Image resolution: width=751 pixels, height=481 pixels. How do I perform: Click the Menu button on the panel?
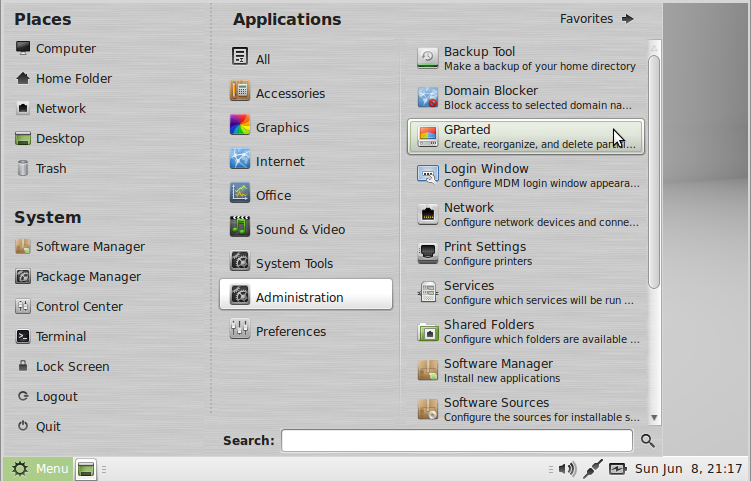point(39,469)
